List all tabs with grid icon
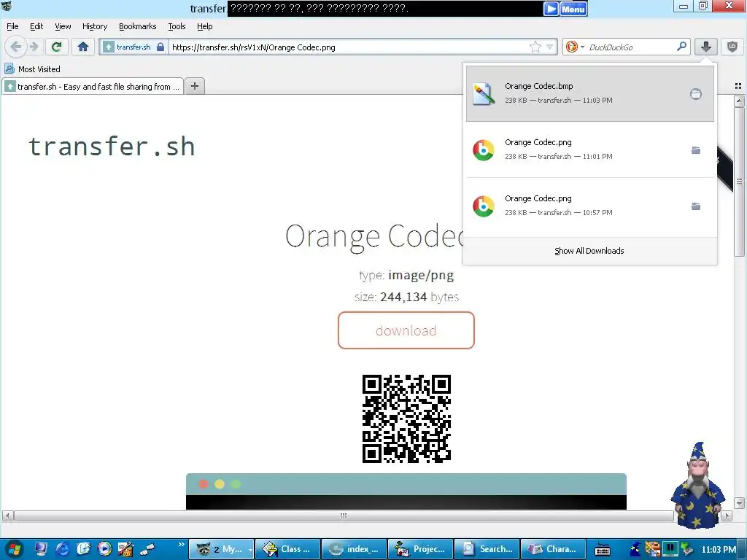This screenshot has height=560, width=747. (738, 86)
